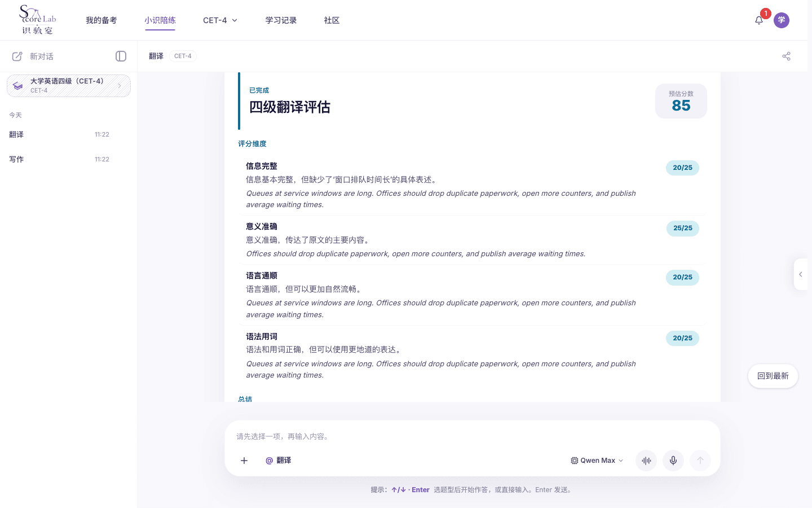Select the 小识陪练 tab
The width and height of the screenshot is (812, 508).
[x=160, y=20]
